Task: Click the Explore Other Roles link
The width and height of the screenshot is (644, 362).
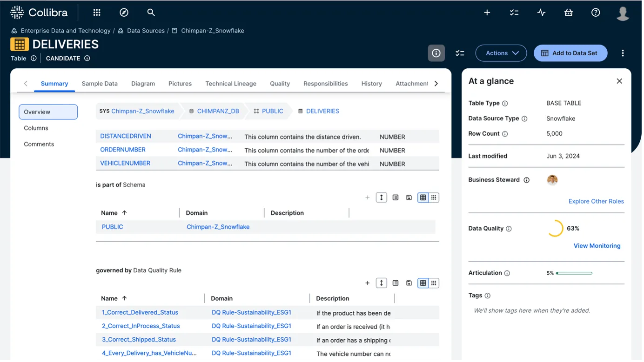Action: point(596,201)
